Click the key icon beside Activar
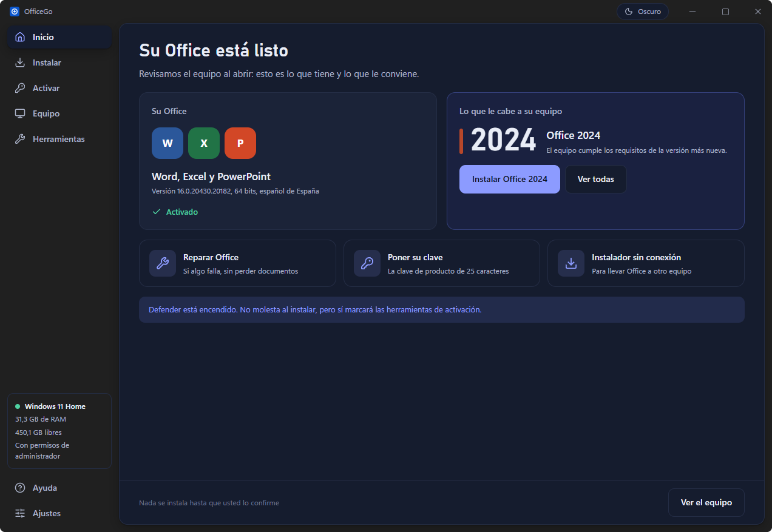772x532 pixels. point(20,88)
